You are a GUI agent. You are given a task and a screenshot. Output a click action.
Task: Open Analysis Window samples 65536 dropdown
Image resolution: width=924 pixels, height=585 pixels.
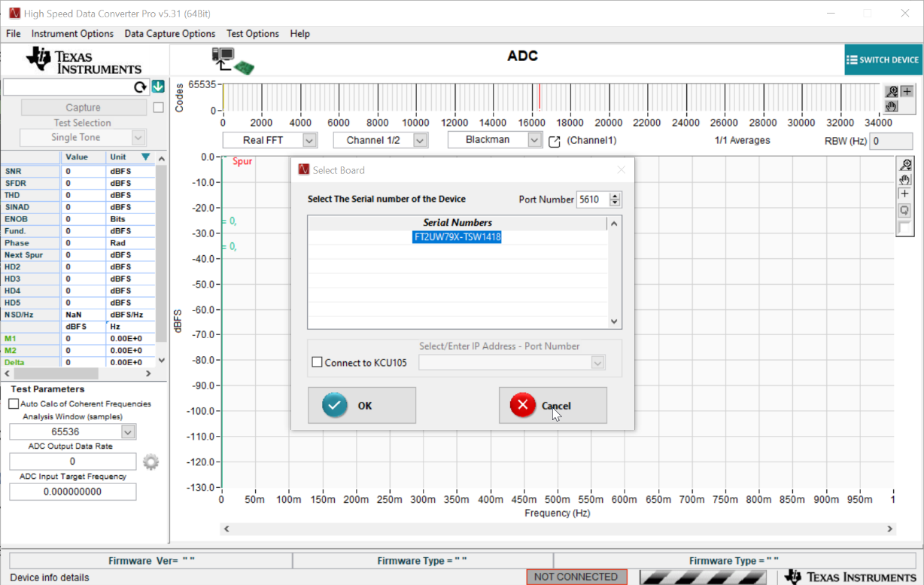click(128, 432)
